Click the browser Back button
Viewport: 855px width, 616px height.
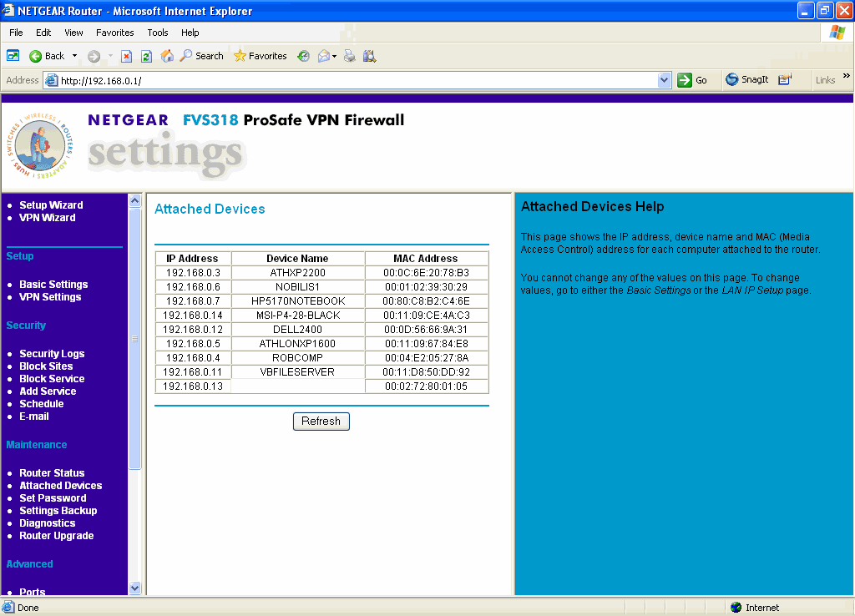pyautogui.click(x=47, y=56)
